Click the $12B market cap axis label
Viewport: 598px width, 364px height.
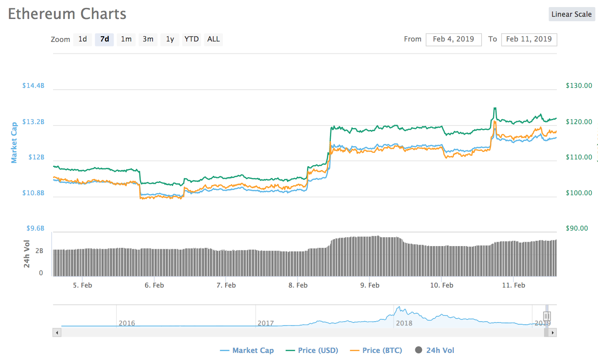35,157
